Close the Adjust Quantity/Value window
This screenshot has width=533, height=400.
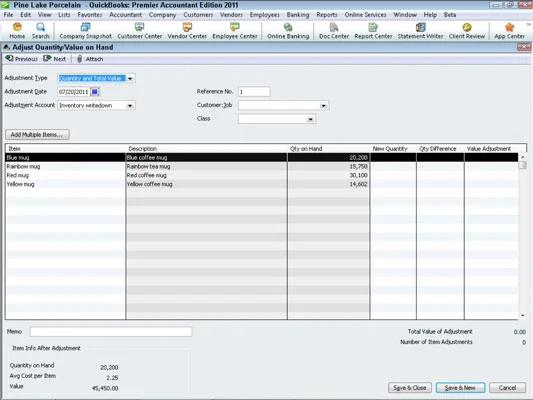point(524,47)
